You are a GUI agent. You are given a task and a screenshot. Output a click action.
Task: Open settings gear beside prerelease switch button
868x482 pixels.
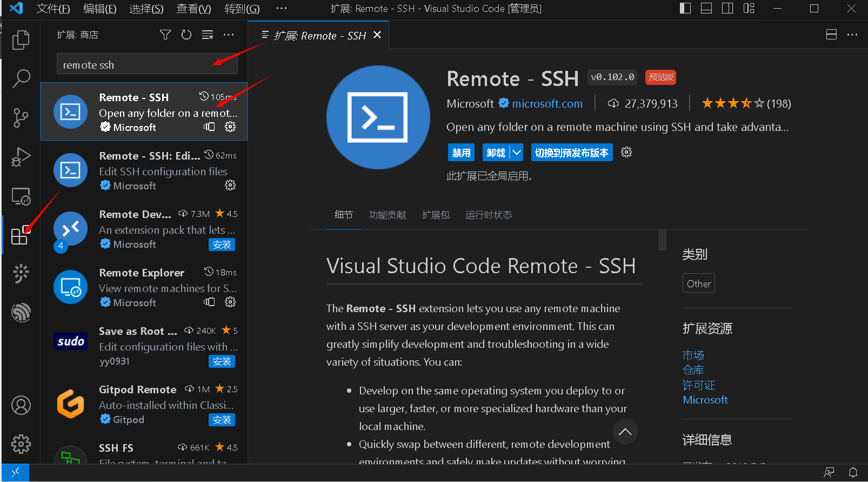coord(626,152)
